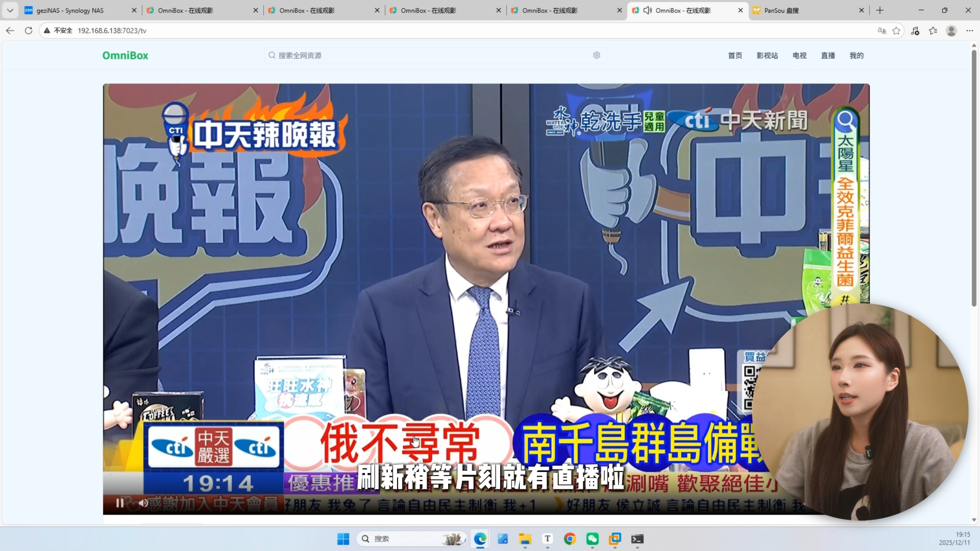Viewport: 980px width, 551px height.
Task: Open 我的 profile page
Action: click(x=856, y=56)
